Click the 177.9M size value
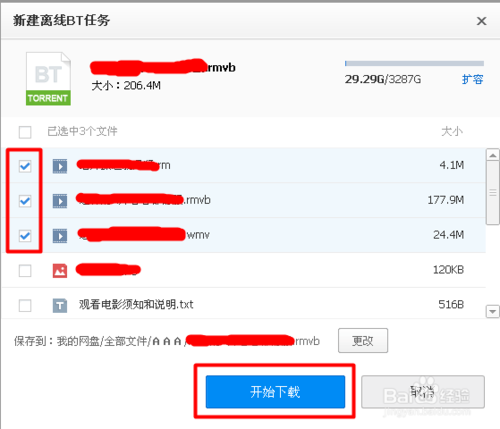500x429 pixels. (x=446, y=200)
